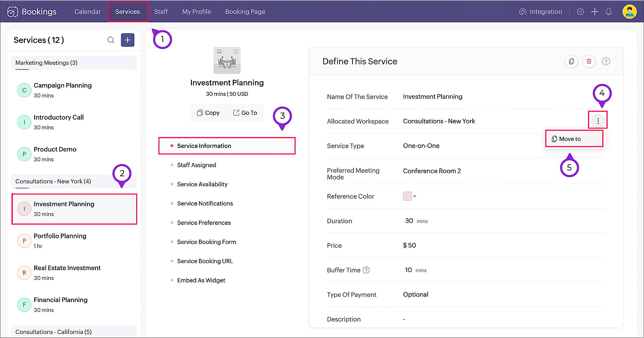Expand the Reference Color dropdown arrow
The width and height of the screenshot is (644, 338).
click(x=415, y=196)
